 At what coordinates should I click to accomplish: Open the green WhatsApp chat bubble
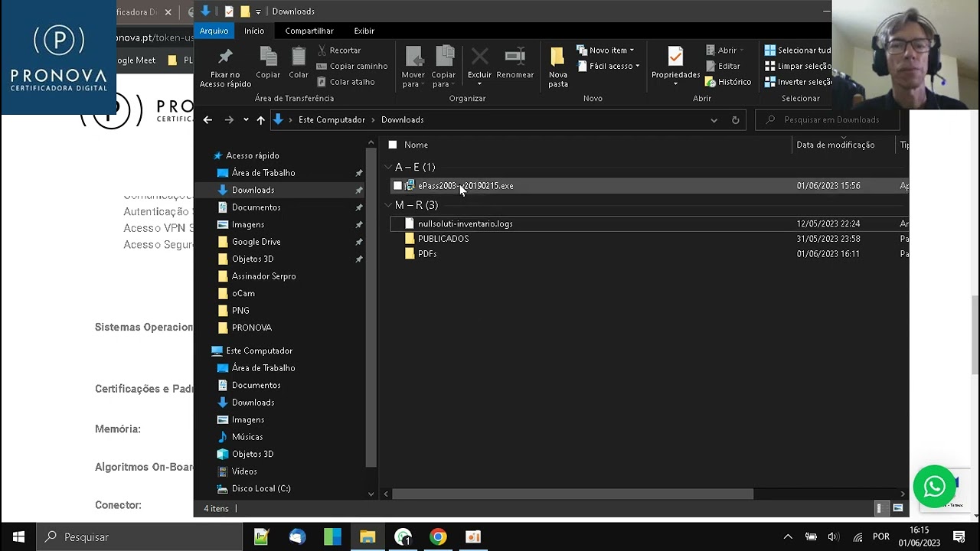[934, 487]
